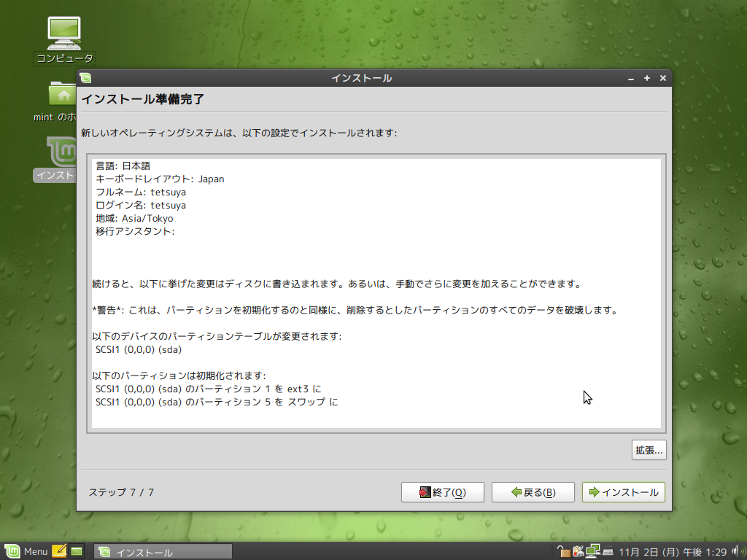
Task: Click the *警告* warning line
Action: point(355,310)
